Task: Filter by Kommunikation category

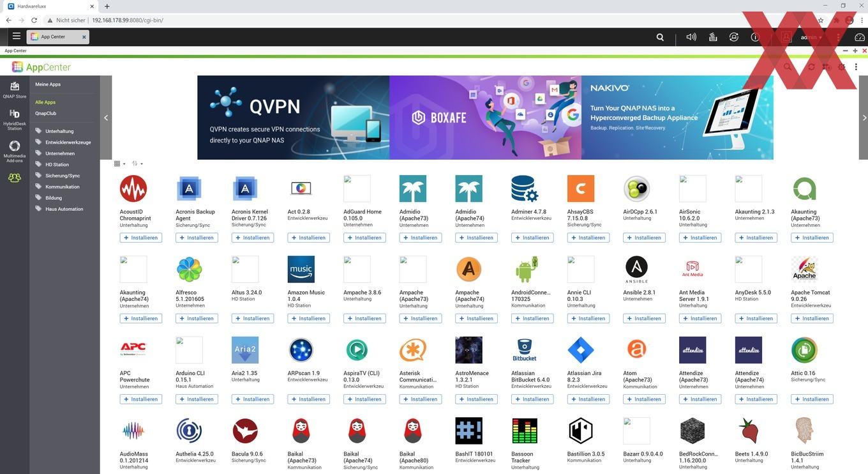Action: [x=63, y=187]
